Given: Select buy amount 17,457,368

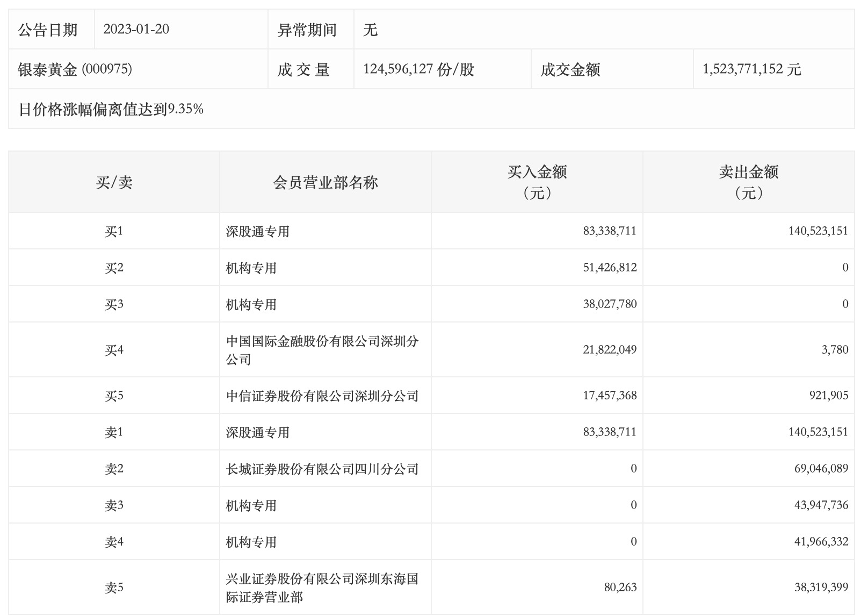Looking at the screenshot, I should click(x=610, y=396).
